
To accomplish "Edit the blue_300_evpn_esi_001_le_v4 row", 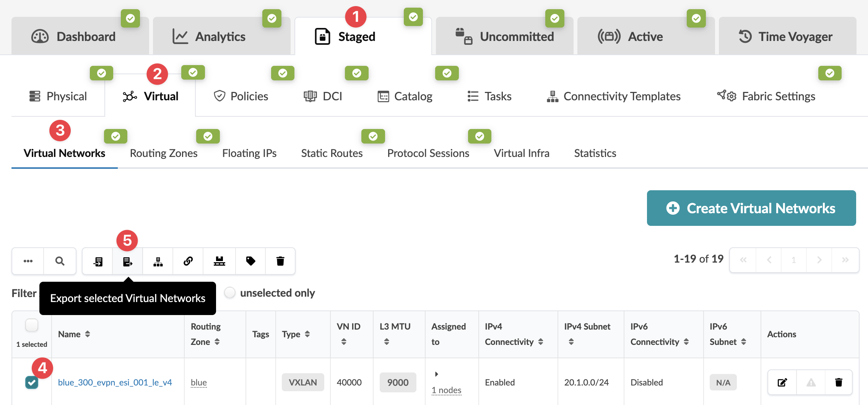I will coord(782,382).
